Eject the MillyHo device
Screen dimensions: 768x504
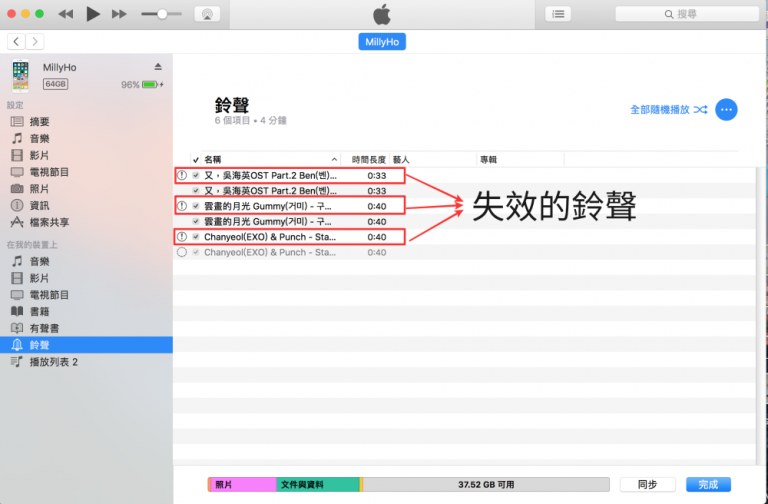click(157, 66)
